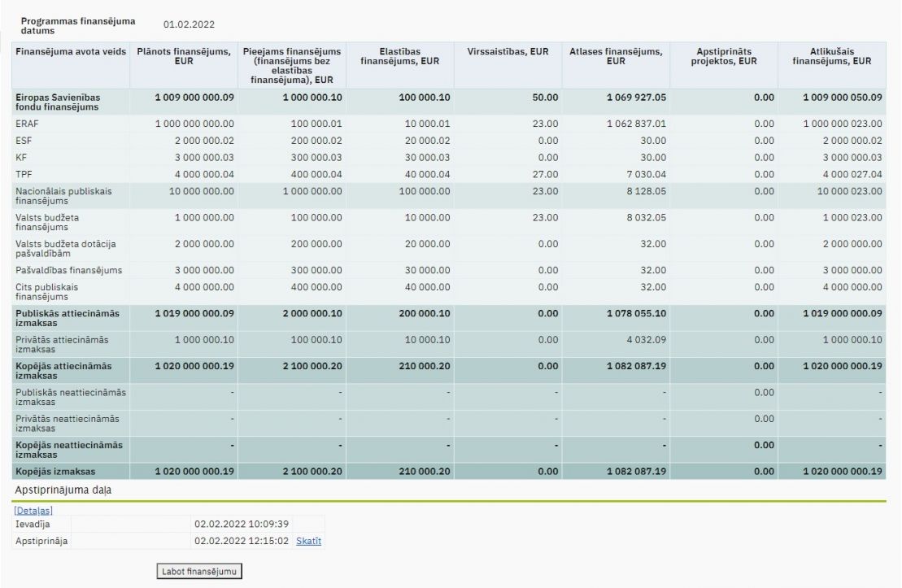Viewport: 902px width, 588px height.
Task: Click the KF row label
Action: (21, 157)
